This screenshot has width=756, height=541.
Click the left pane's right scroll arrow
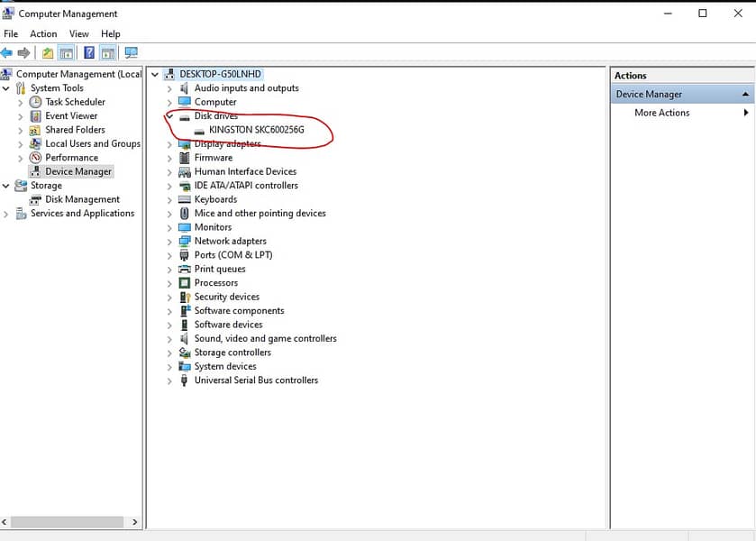(x=134, y=522)
